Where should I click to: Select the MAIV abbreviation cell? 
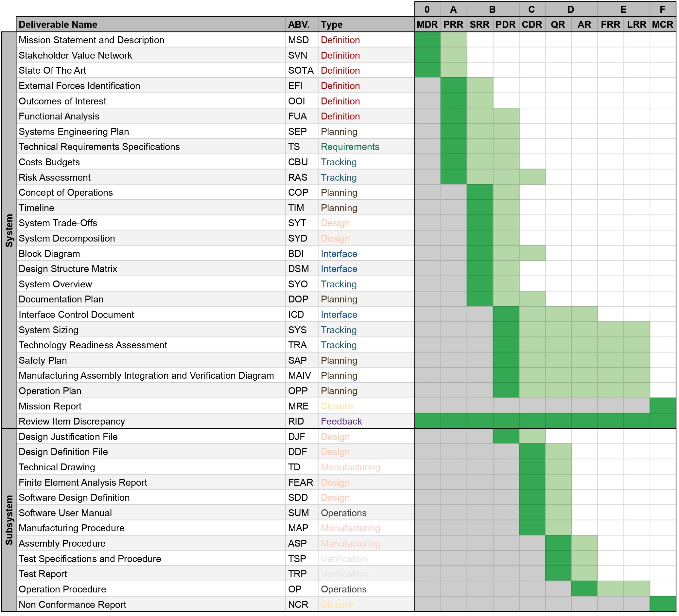pos(299,376)
